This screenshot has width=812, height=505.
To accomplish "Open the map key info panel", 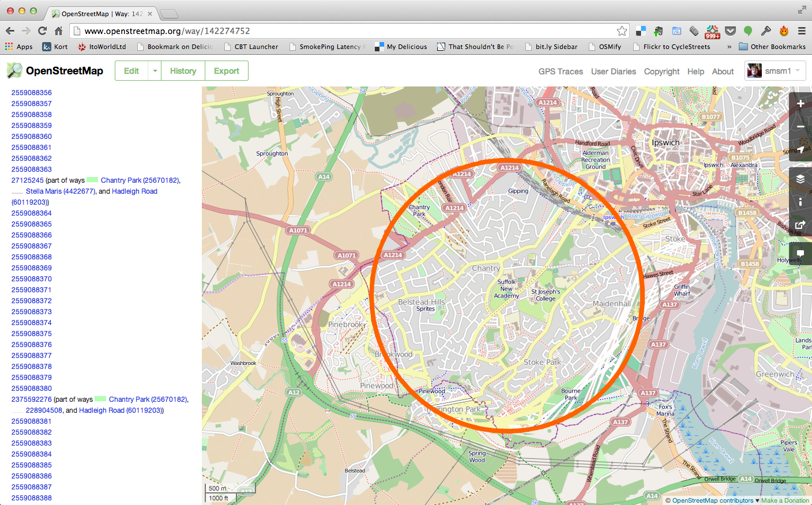I will click(x=800, y=202).
